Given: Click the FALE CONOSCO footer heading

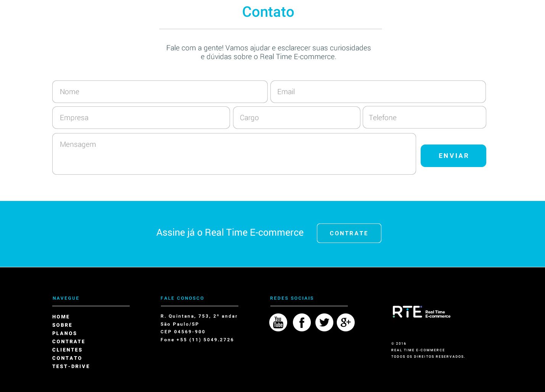Looking at the screenshot, I should click(x=182, y=298).
